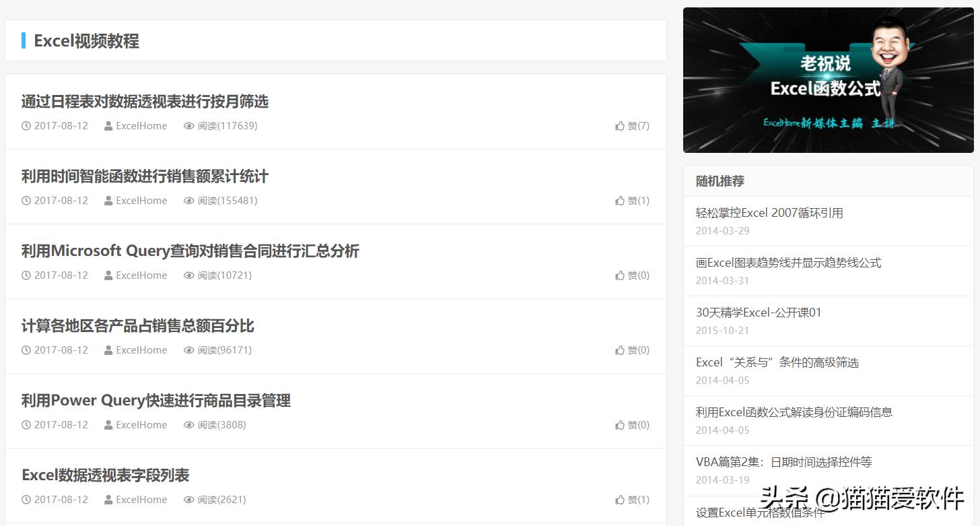Toggle the like button showing 赞(7)

click(631, 125)
